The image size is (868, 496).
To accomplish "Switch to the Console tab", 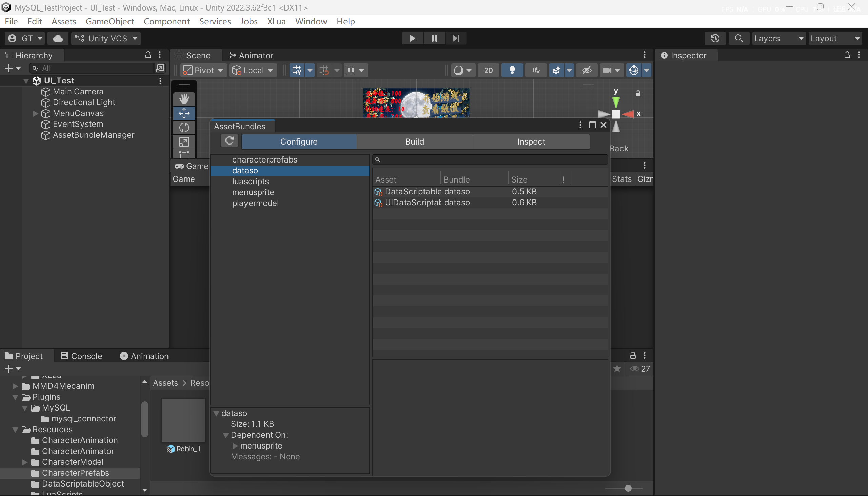I will click(82, 356).
